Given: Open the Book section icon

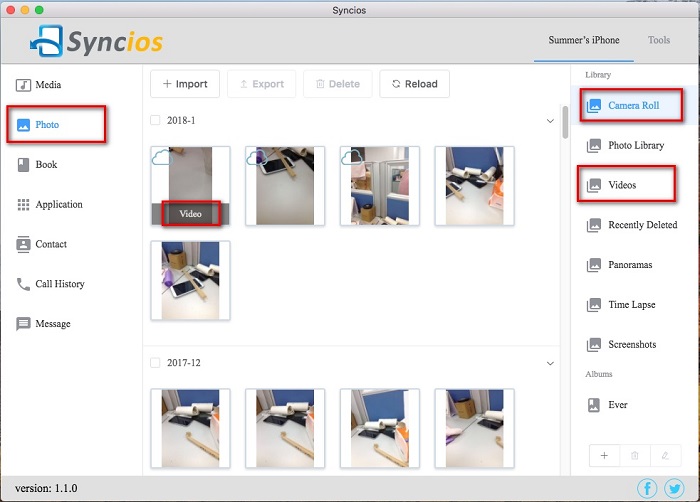Looking at the screenshot, I should pos(23,164).
